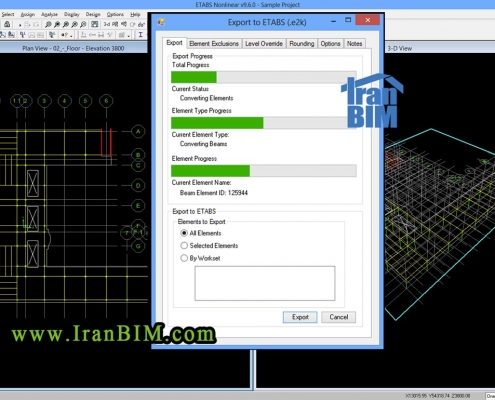Click the Element Progress bar

tap(264, 171)
